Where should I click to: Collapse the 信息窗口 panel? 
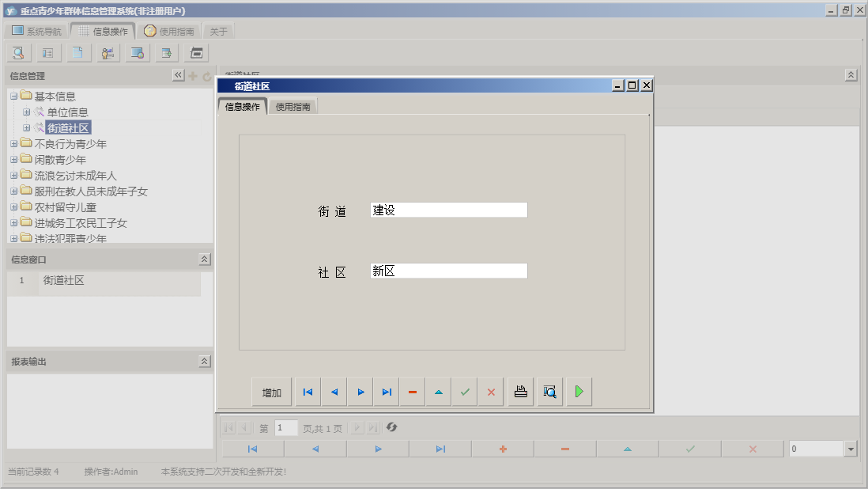tap(203, 259)
